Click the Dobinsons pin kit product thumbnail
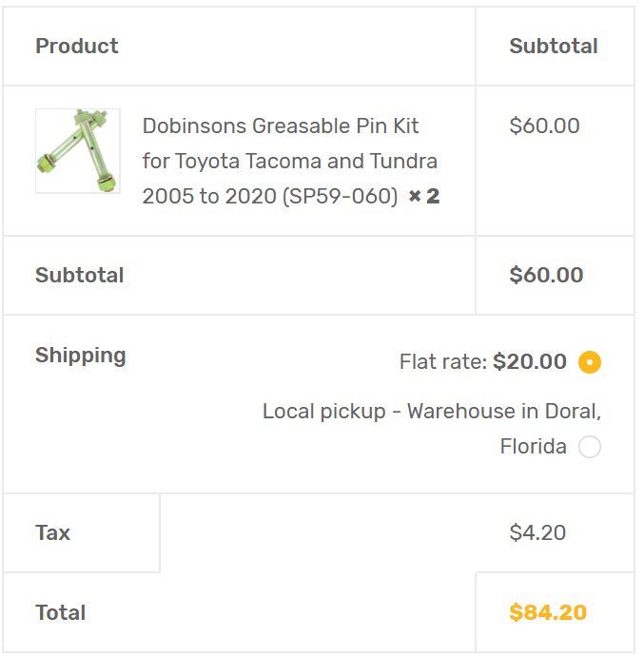 click(78, 150)
